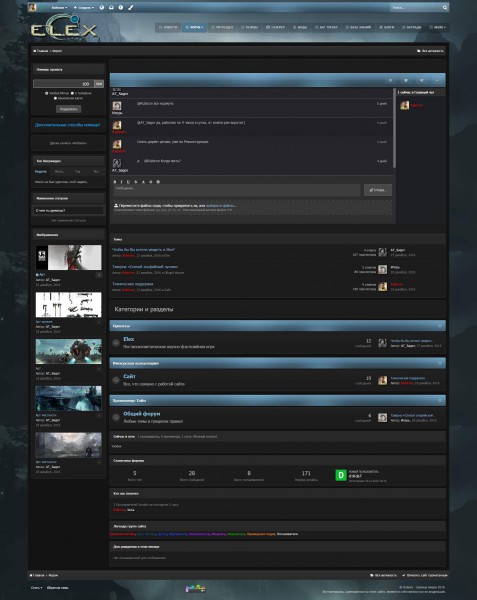Open the Elex forum link

129,339
